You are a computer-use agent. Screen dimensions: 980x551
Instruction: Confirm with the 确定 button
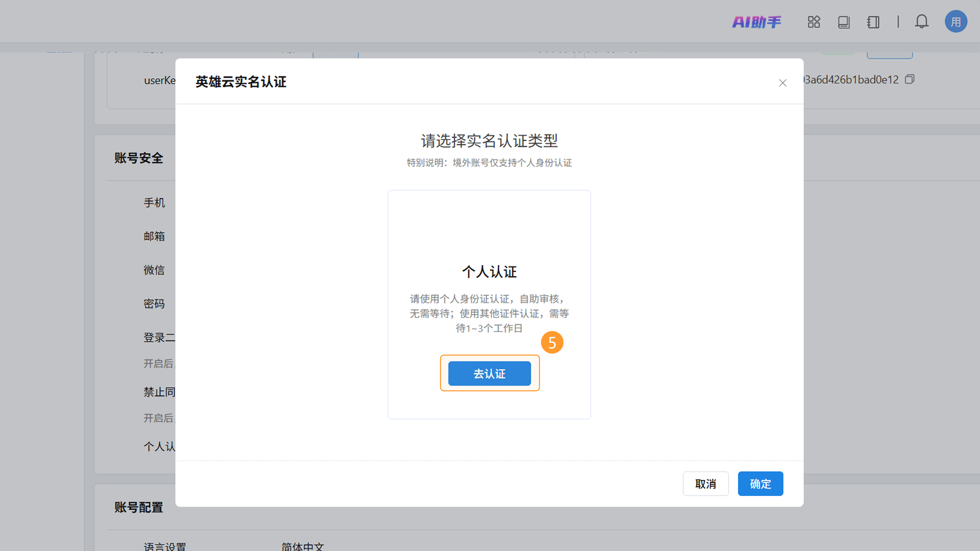coord(760,484)
